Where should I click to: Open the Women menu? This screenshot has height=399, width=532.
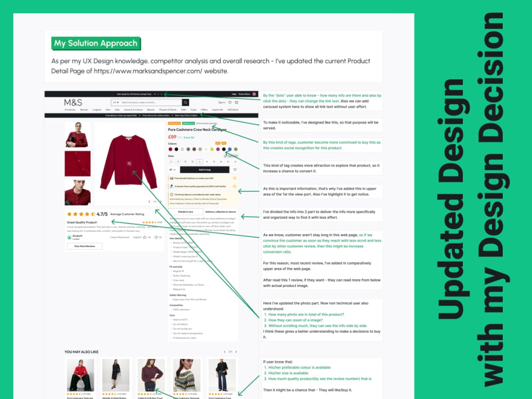[84, 110]
